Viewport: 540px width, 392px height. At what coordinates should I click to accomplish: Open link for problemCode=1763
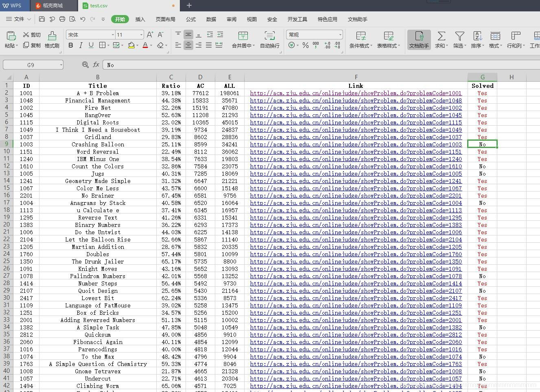(x=356, y=364)
